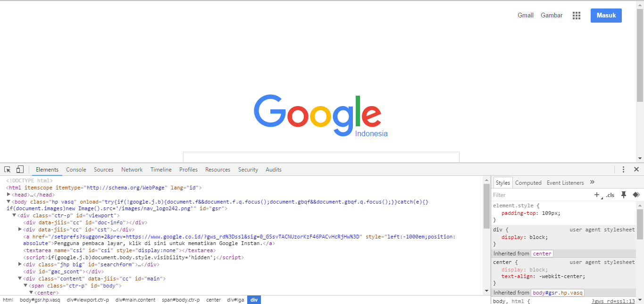The height and width of the screenshot is (304, 644).
Task: Toggle device toolbar mode icon
Action: (20, 170)
